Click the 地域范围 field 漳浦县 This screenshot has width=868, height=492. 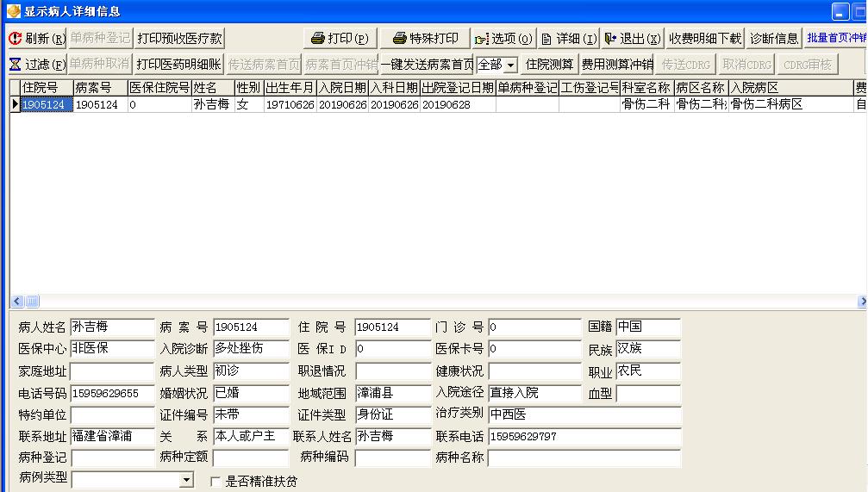392,393
